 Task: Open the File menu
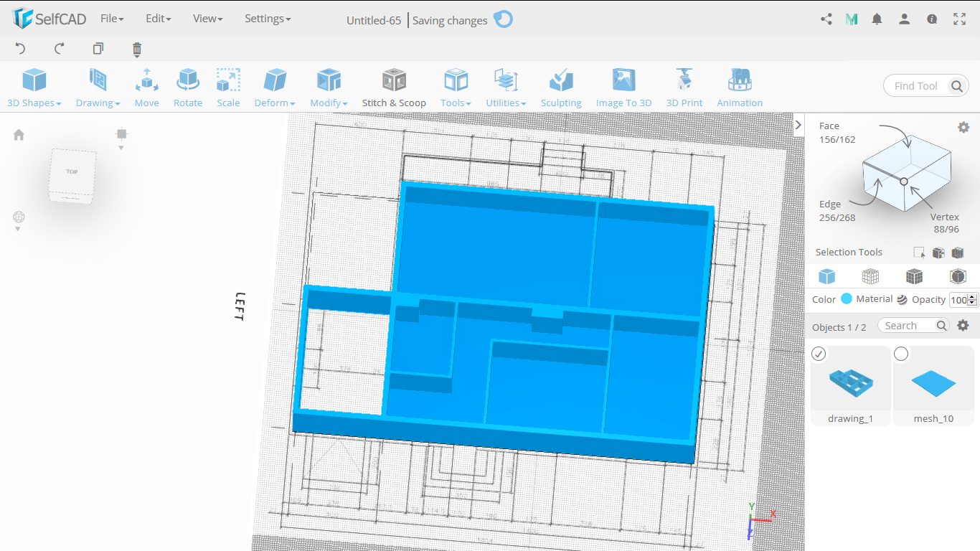(x=112, y=19)
